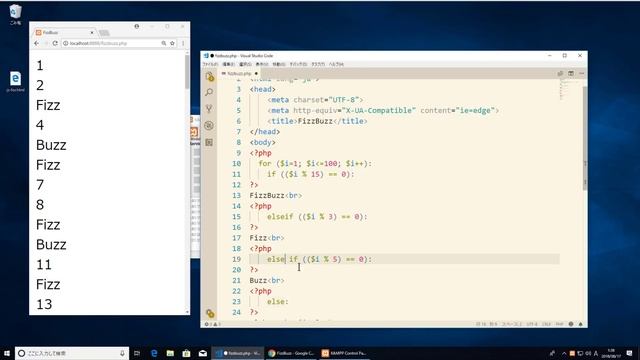Click line number 10 in the gutter
Screen dimensions: 640x360
(237, 164)
